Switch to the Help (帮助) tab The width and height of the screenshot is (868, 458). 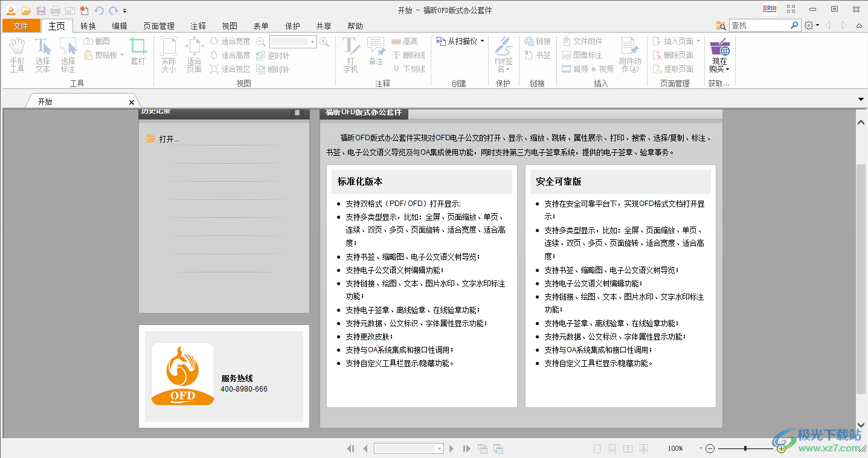pos(355,26)
